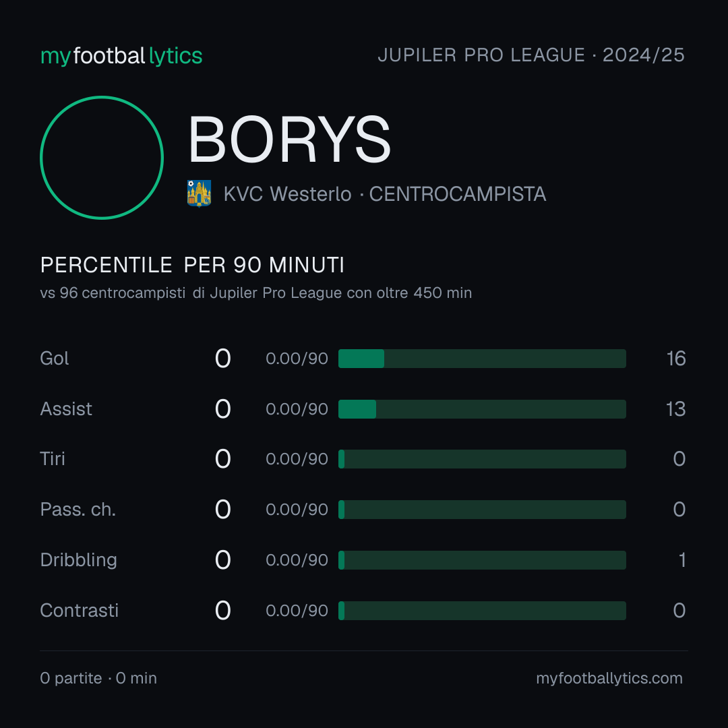Click the Assist percentile value 13

pyautogui.click(x=675, y=409)
